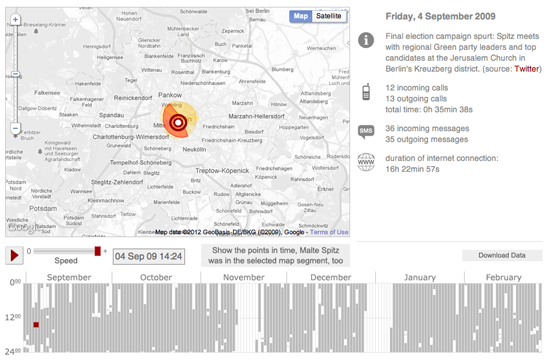Start playback with the red play button
Screen dimensions: 550x362
pyautogui.click(x=14, y=255)
